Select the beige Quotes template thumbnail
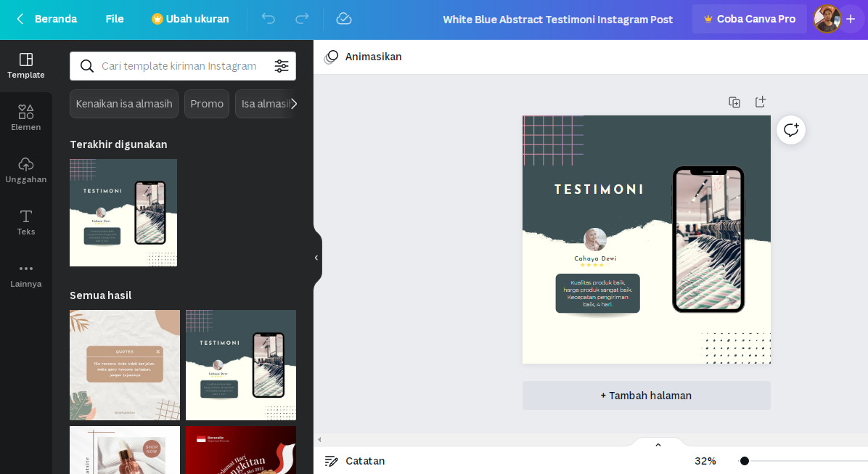The image size is (868, 474). tap(125, 365)
